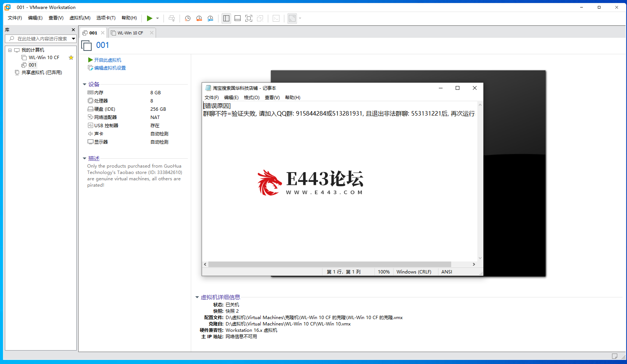Open the power options dropdown arrow

157,18
